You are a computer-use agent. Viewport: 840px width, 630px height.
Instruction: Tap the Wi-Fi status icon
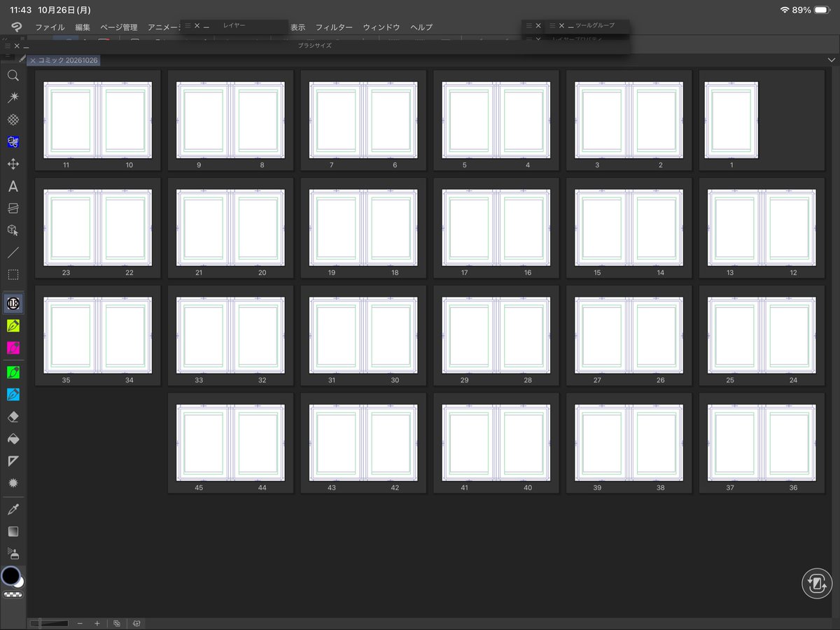[x=784, y=10]
